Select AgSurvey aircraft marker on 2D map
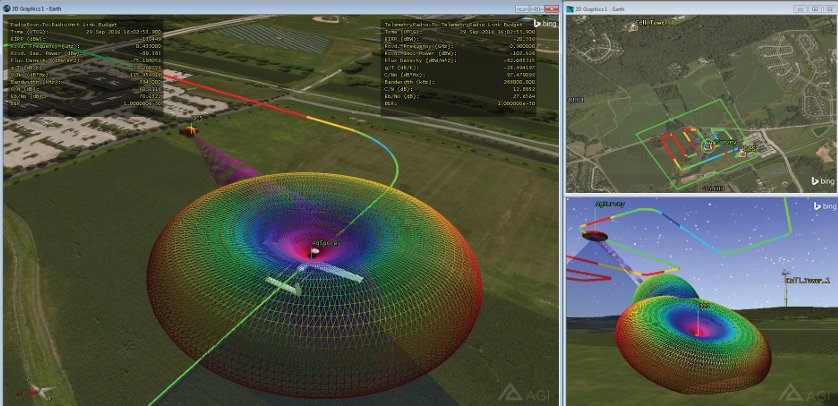 click(707, 146)
